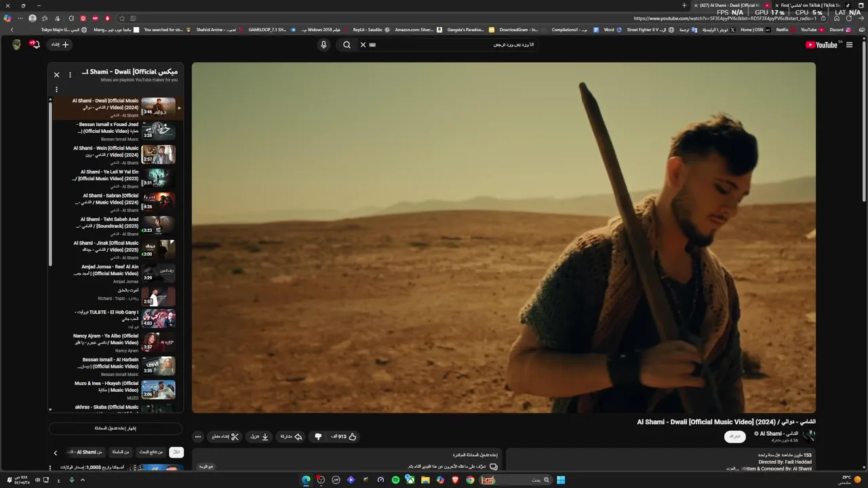The image size is (868, 488).
Task: Close the Al Shami - Dwali browser tab
Action: point(696,5)
